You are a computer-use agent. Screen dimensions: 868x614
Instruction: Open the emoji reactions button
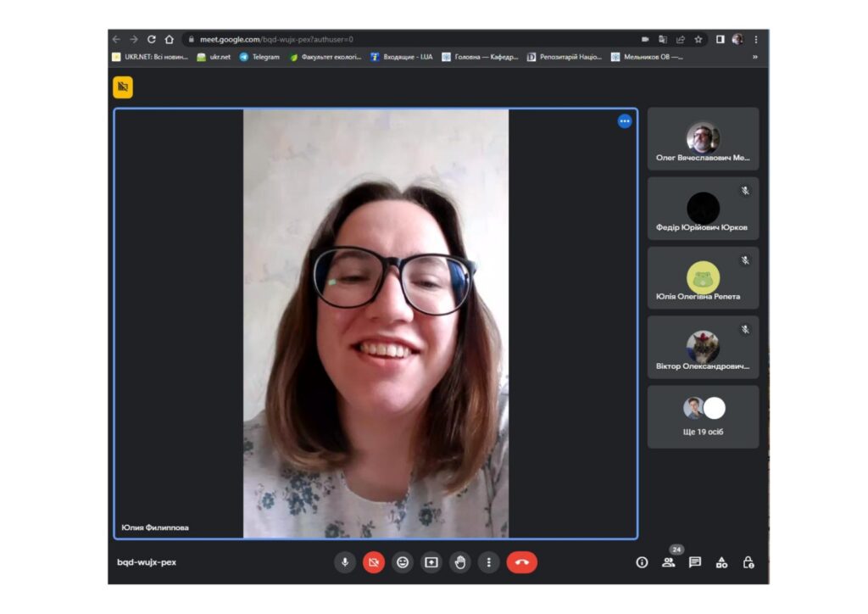point(403,561)
